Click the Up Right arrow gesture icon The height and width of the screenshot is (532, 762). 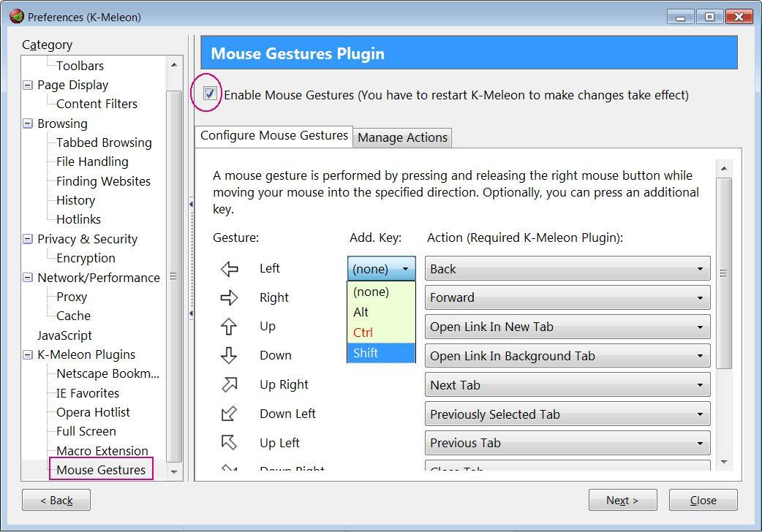coord(229,385)
